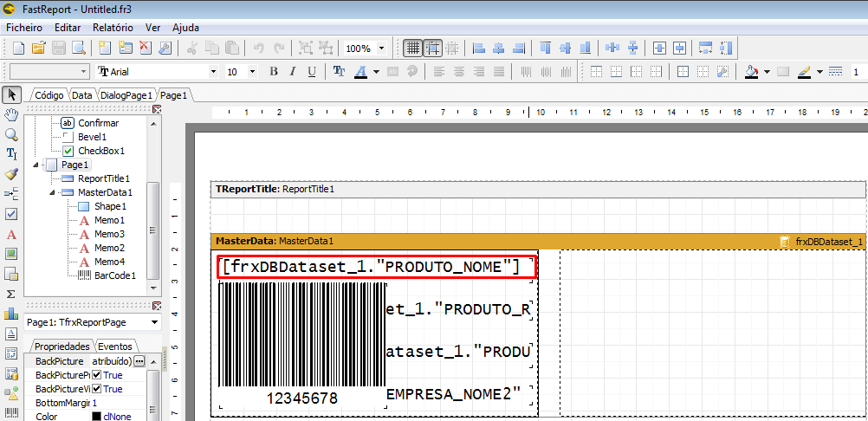
Task: Open the Ajuda menu
Action: pos(185,28)
